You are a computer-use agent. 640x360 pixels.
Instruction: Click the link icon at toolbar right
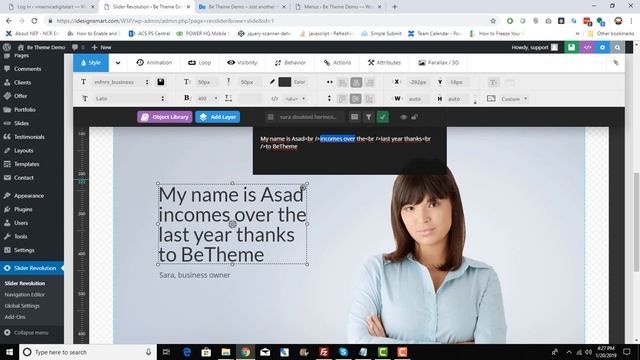(x=616, y=62)
